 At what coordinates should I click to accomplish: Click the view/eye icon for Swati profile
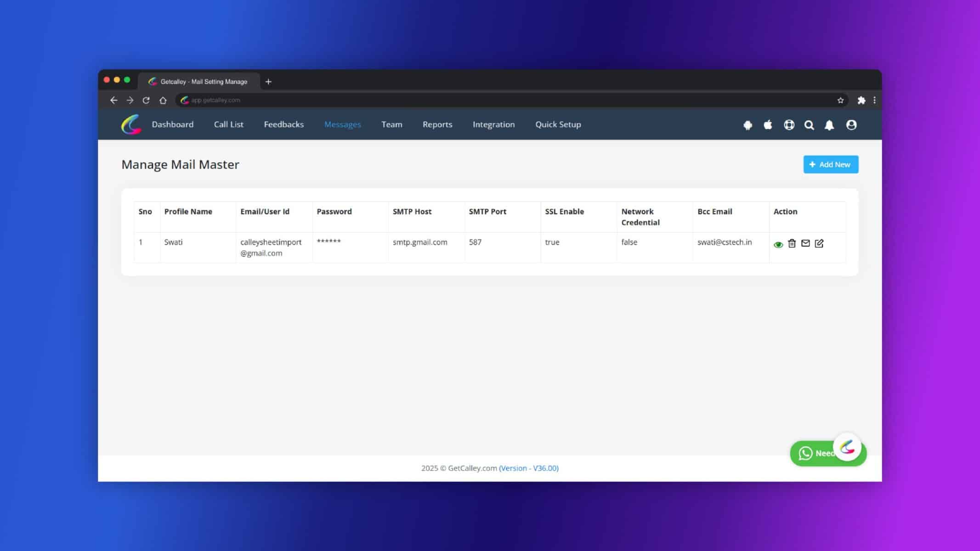point(778,243)
